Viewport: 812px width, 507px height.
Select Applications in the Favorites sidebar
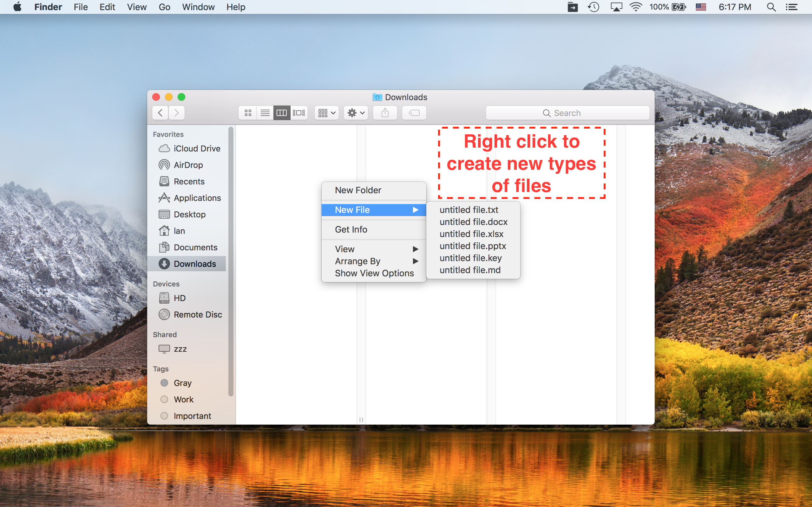197,198
